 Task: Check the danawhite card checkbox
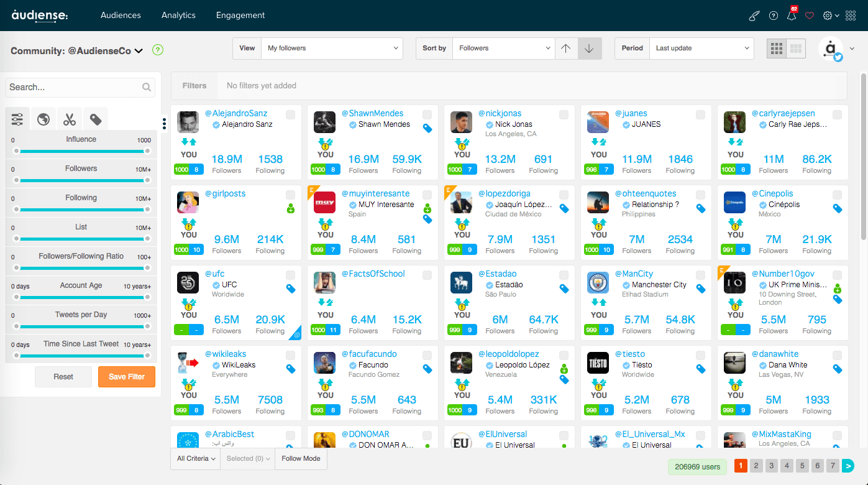point(837,355)
